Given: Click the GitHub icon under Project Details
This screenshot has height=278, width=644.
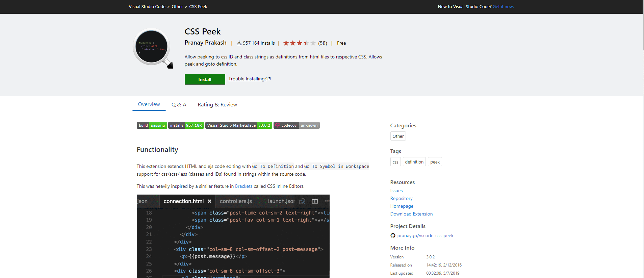Looking at the screenshot, I should pos(393,235).
